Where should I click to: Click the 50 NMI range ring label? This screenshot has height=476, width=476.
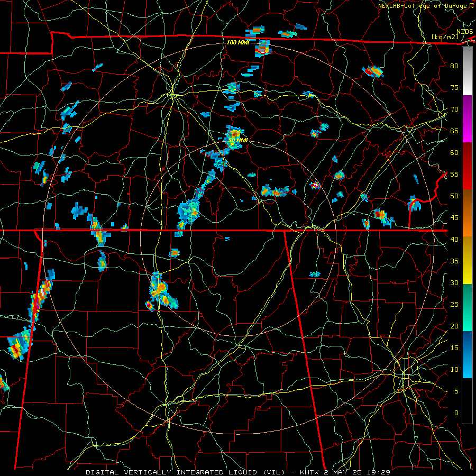(x=238, y=140)
